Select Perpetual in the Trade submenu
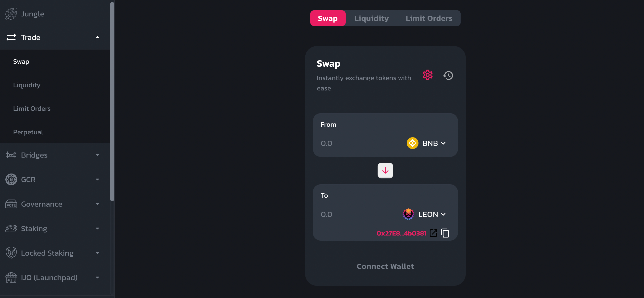The height and width of the screenshot is (298, 644). pyautogui.click(x=28, y=132)
